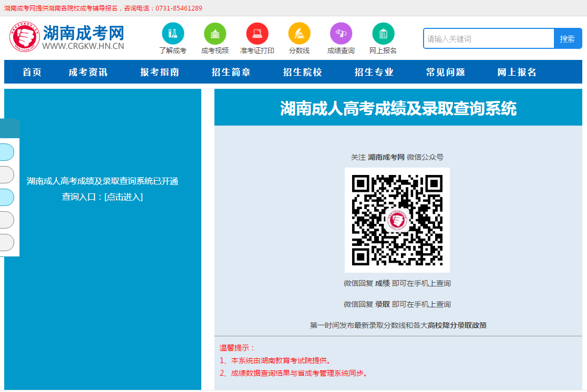The image size is (587, 392).
Task: Click the top consultation phone 0731-85461289 text
Action: click(x=179, y=8)
